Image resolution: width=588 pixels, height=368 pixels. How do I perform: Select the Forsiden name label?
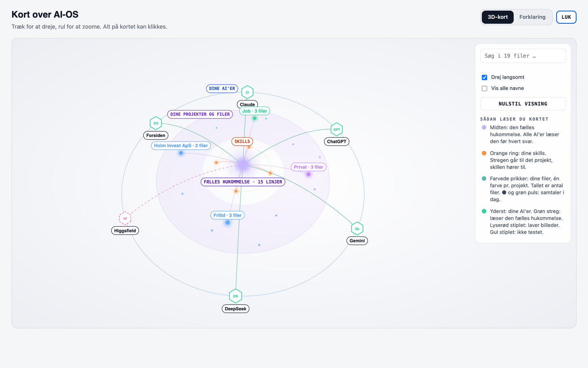[x=156, y=135]
